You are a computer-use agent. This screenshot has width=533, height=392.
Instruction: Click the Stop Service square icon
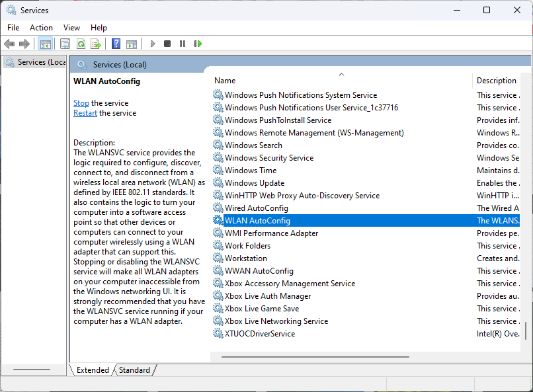point(167,44)
